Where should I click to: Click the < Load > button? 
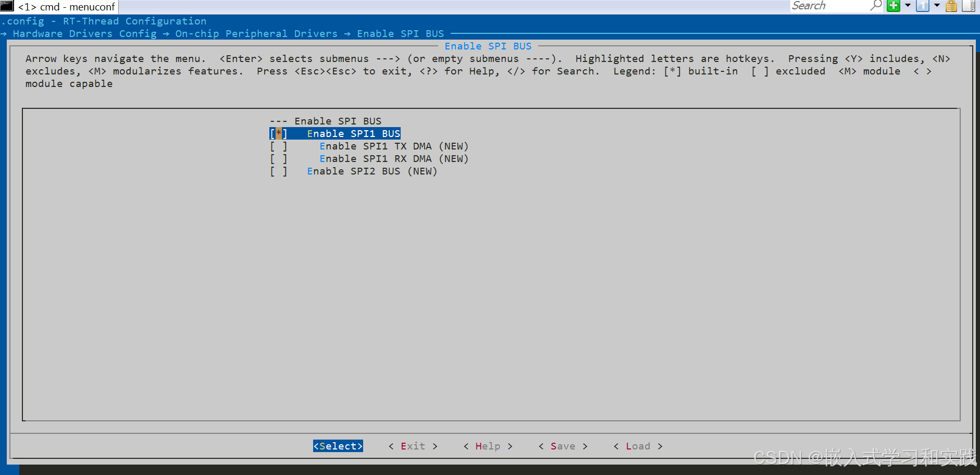(x=638, y=446)
